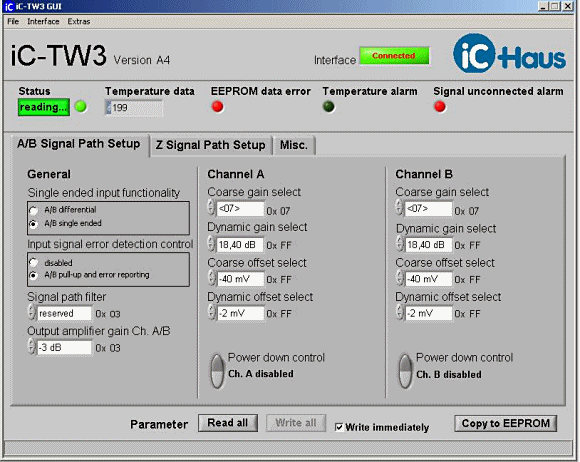Screen dimensions: 580x462
Task: Open the Misc. tab
Action: pos(294,145)
